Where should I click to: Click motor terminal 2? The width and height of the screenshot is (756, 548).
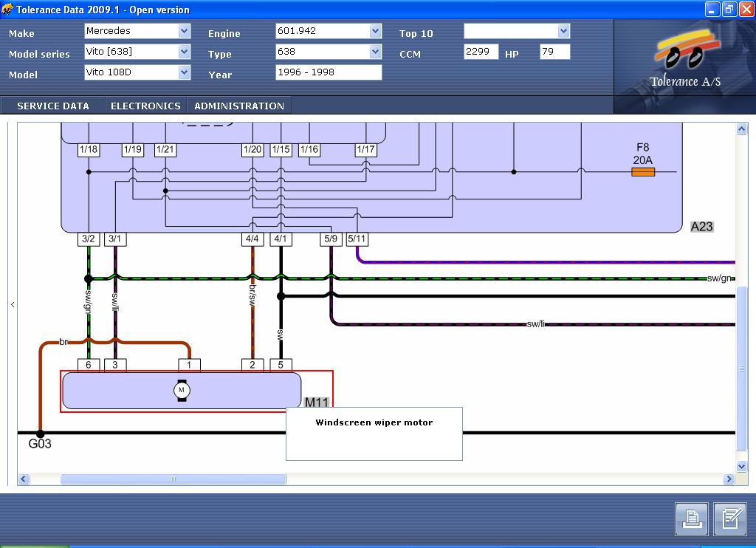click(x=252, y=365)
